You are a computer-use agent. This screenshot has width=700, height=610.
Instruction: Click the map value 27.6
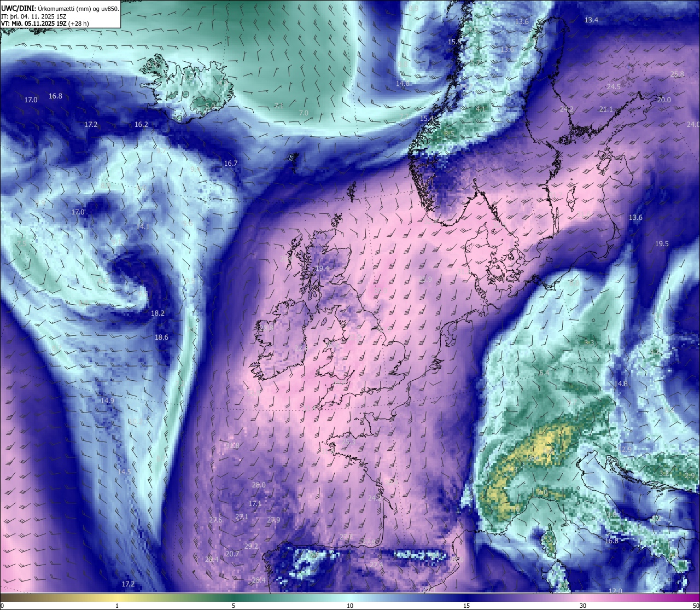coord(215,520)
